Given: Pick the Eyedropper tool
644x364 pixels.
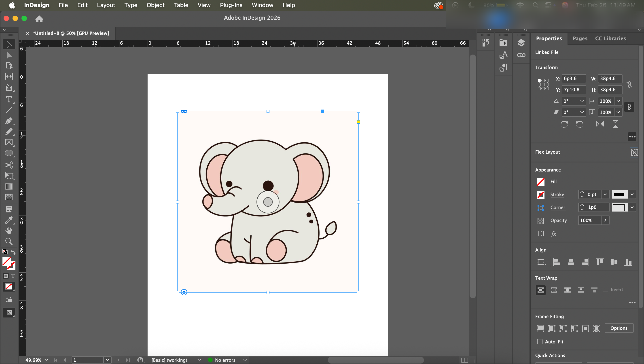Looking at the screenshot, I should coord(9,220).
